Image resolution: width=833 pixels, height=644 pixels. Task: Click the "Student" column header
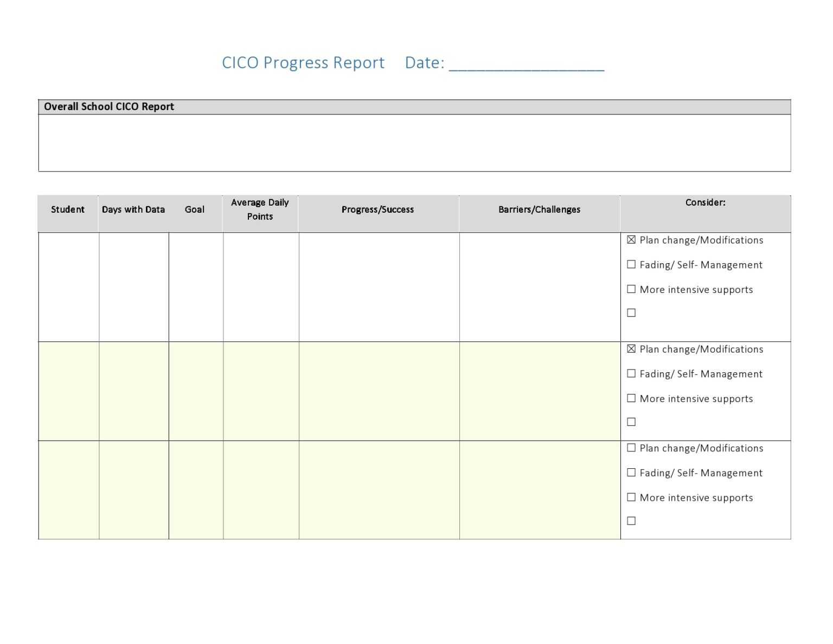click(x=68, y=209)
